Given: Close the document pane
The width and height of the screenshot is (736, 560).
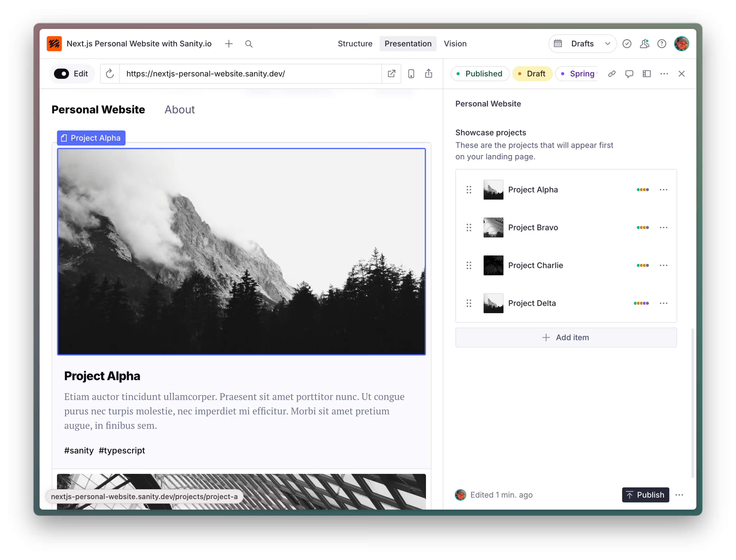Looking at the screenshot, I should 681,74.
